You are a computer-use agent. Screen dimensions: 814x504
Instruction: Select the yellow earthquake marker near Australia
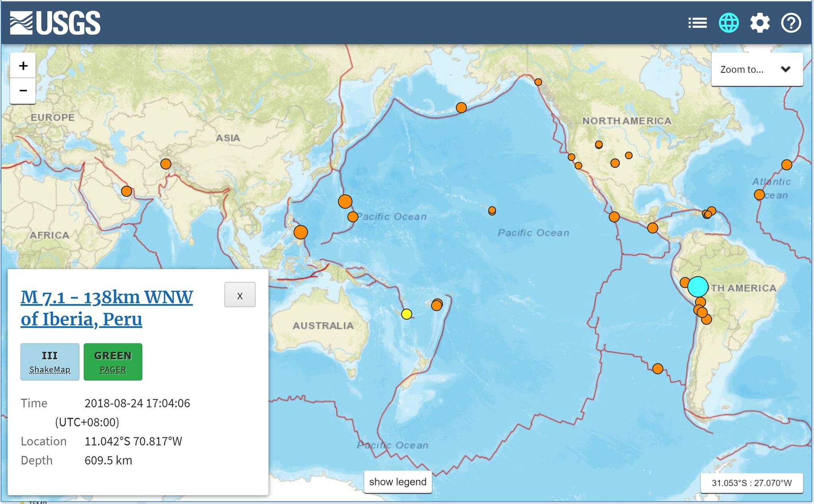407,314
